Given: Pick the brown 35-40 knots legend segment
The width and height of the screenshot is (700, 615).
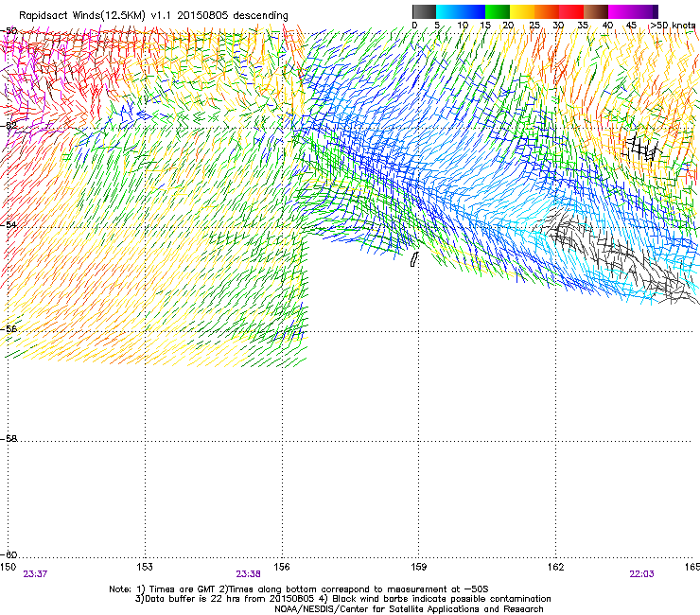Looking at the screenshot, I should (596, 11).
